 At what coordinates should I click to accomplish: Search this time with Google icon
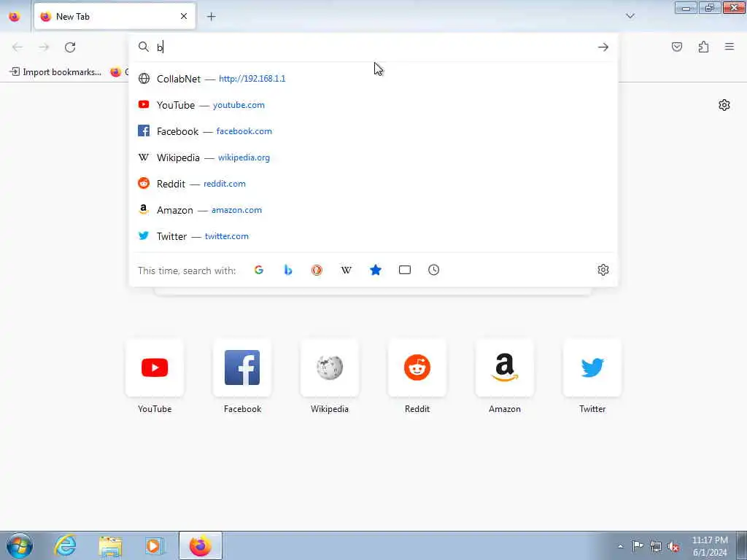point(259,270)
